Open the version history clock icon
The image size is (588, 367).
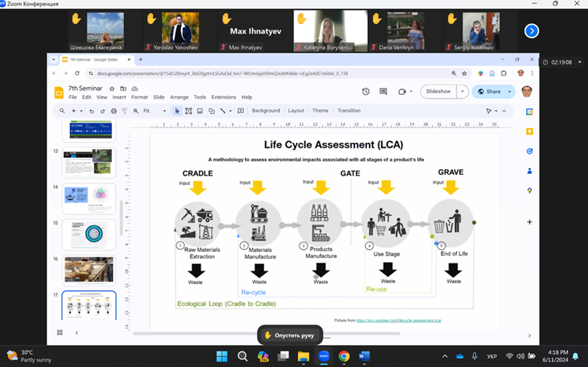click(x=365, y=92)
